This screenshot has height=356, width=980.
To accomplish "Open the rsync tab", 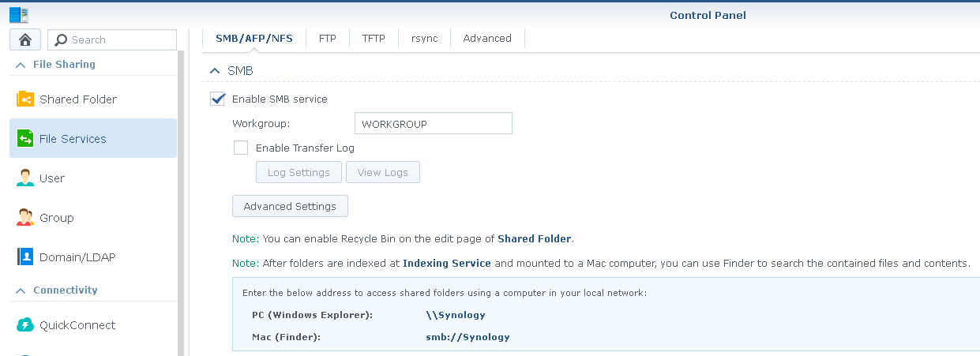I will pos(424,38).
